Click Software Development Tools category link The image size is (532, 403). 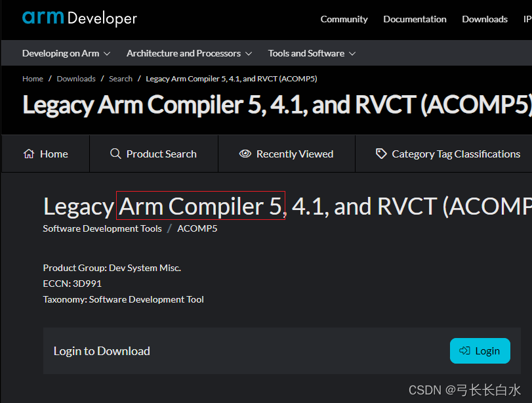[x=102, y=228]
